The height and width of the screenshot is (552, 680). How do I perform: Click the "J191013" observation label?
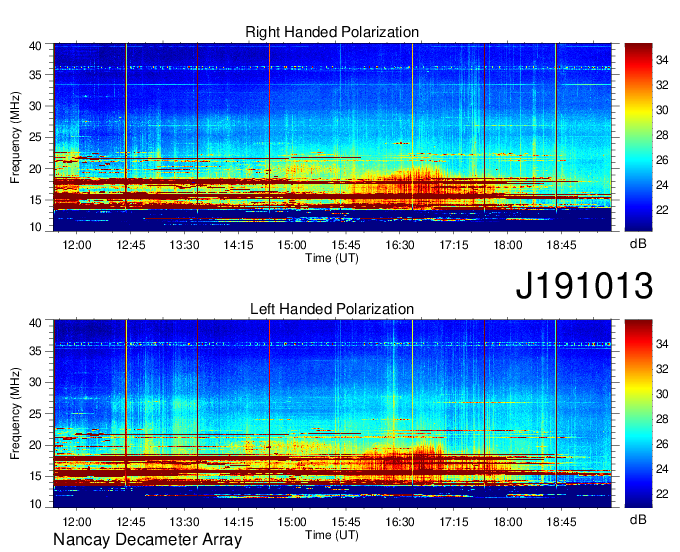click(x=584, y=285)
